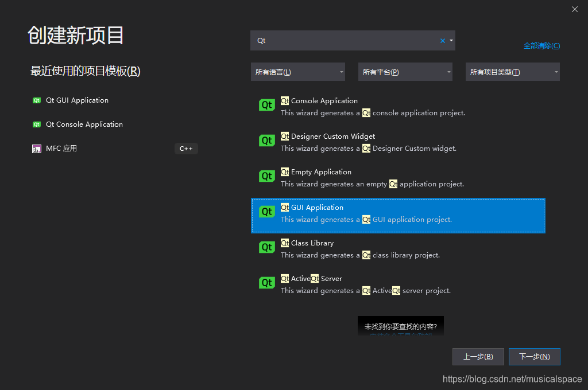Click 'Qt Designer Custom widget' description text
Image resolution: width=588 pixels, height=390 pixels.
point(369,149)
